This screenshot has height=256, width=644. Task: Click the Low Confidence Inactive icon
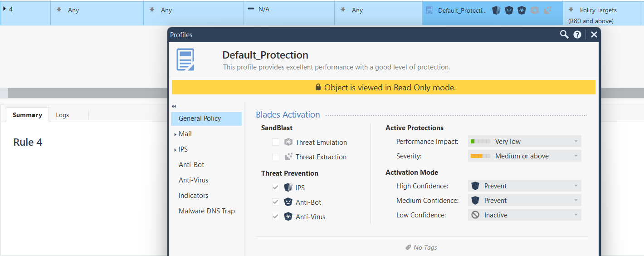pyautogui.click(x=475, y=215)
